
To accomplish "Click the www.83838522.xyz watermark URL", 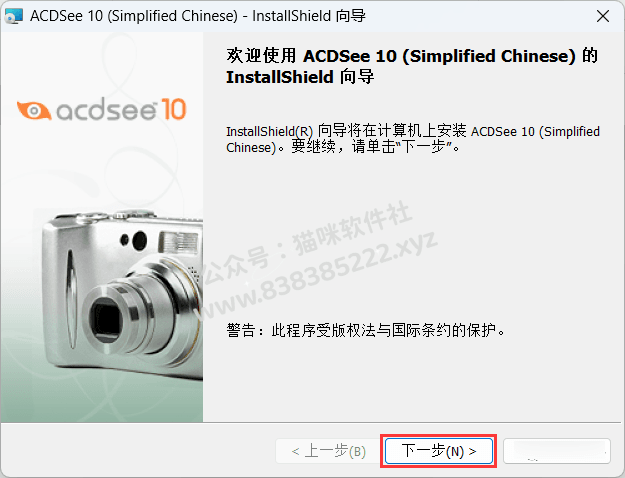I will point(319,275).
